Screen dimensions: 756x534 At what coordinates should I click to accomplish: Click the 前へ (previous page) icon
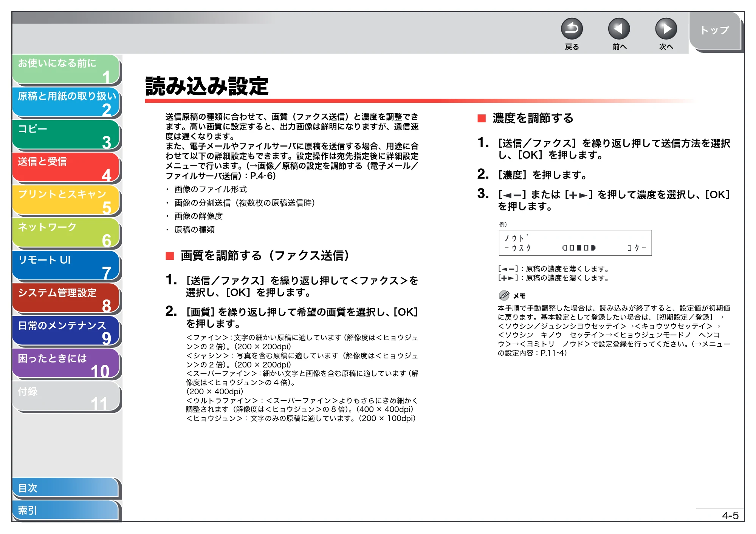[619, 29]
